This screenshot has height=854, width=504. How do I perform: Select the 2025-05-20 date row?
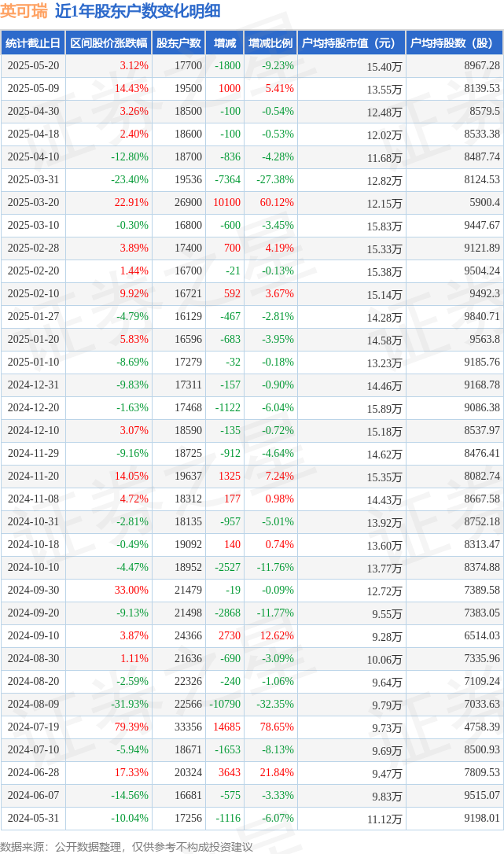pyautogui.click(x=252, y=66)
